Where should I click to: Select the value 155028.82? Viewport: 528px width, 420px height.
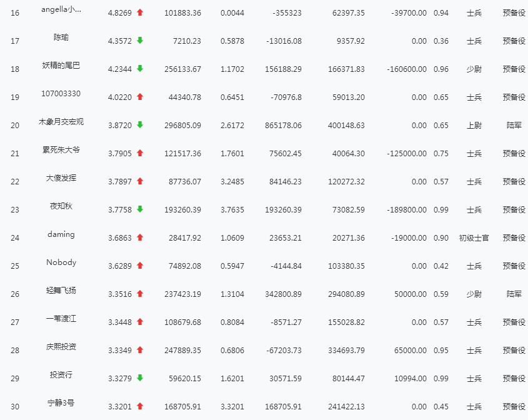(346, 322)
